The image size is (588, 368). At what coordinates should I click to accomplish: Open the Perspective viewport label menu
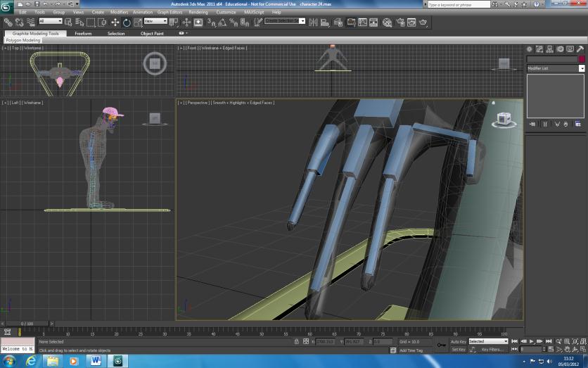click(x=198, y=103)
